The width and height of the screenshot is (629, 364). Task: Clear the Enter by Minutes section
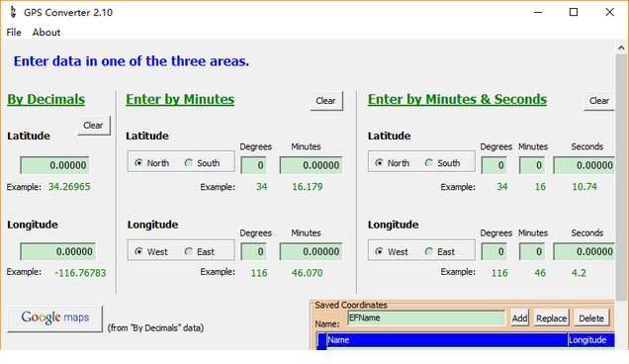325,101
